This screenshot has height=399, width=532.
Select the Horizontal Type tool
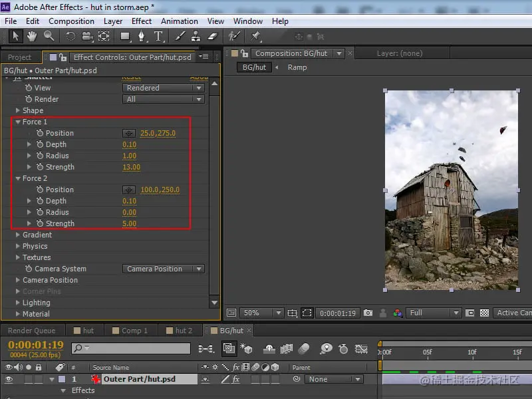point(158,36)
